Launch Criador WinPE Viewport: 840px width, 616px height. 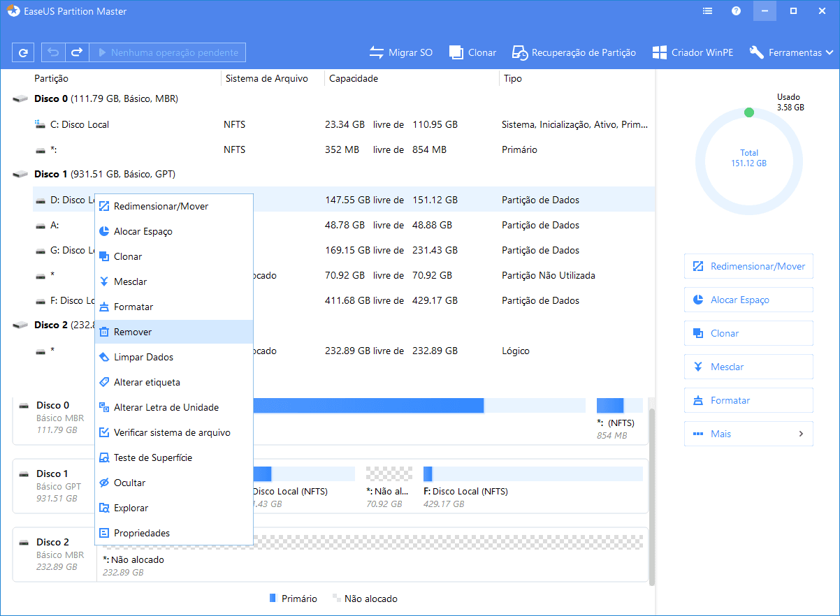click(x=693, y=52)
